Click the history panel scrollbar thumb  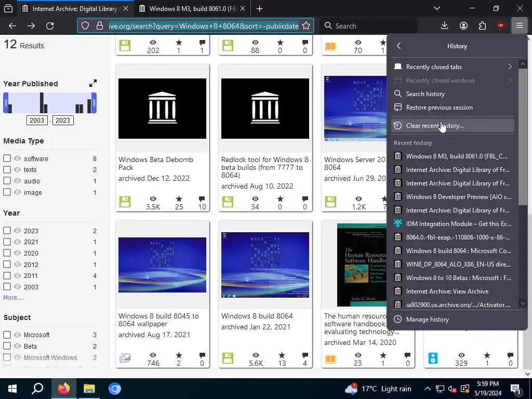523,137
